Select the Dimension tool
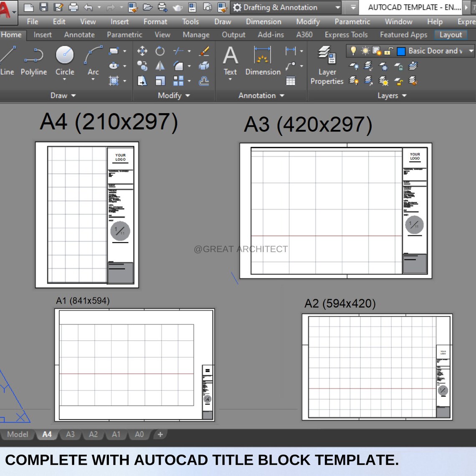 [262, 54]
